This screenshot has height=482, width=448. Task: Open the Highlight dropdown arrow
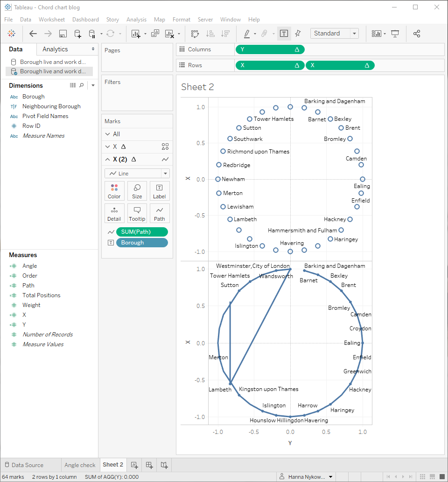click(x=255, y=34)
